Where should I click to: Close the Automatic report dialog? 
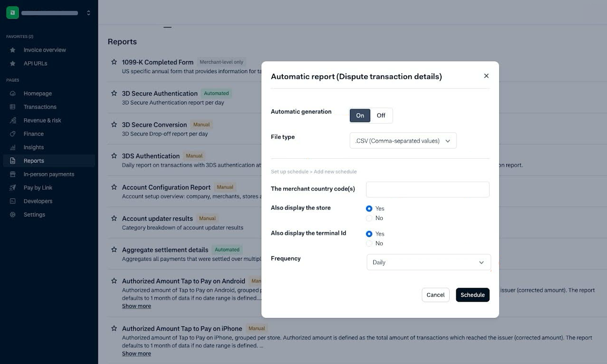pos(486,76)
